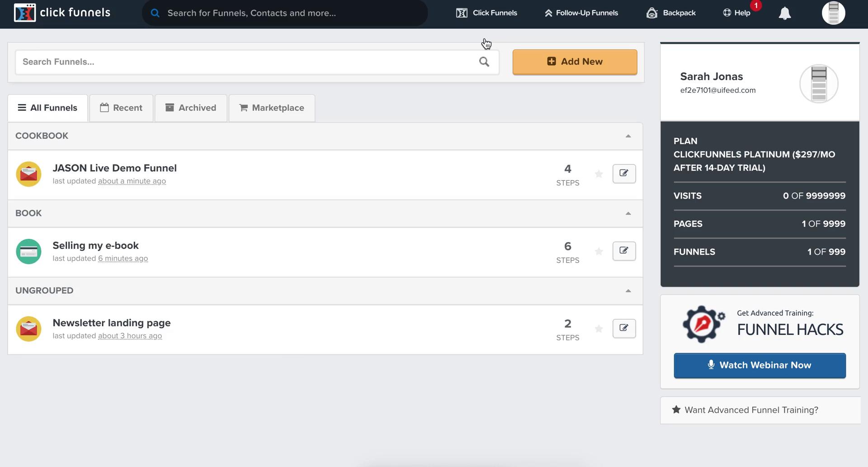
Task: Open the notifications bell
Action: pyautogui.click(x=785, y=13)
